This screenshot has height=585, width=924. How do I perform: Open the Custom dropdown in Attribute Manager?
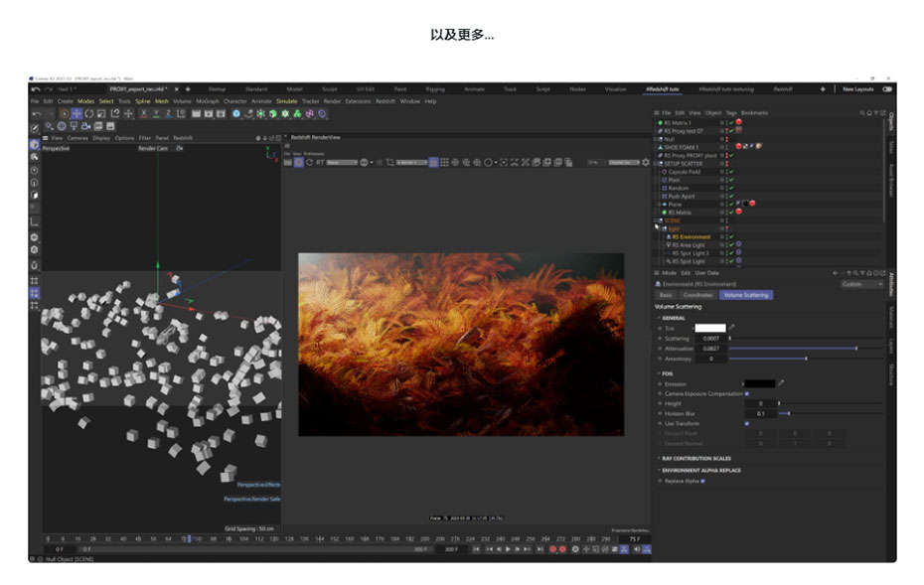[862, 284]
